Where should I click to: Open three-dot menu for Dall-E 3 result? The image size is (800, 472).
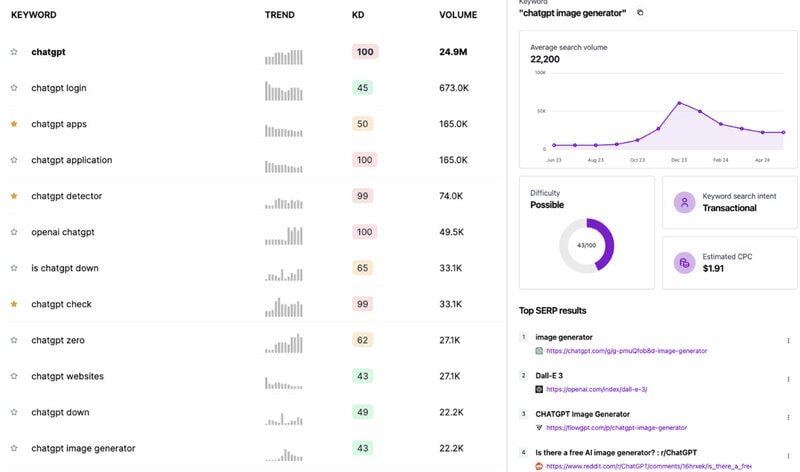tap(788, 379)
